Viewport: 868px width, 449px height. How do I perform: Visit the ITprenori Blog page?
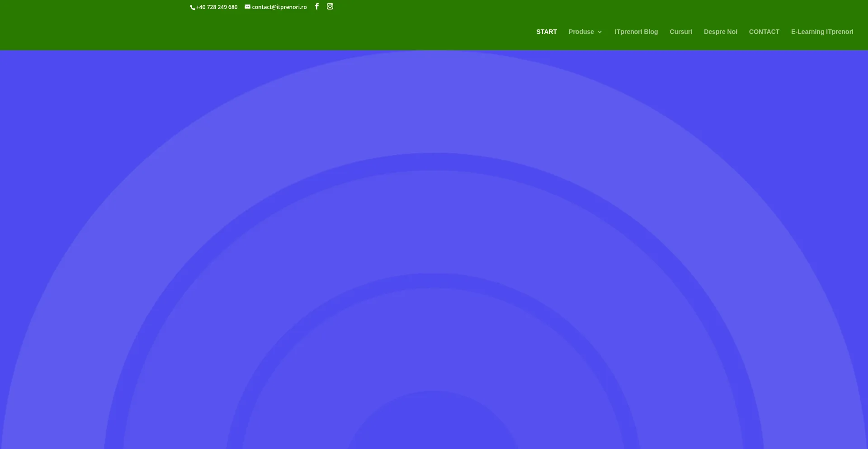click(636, 32)
